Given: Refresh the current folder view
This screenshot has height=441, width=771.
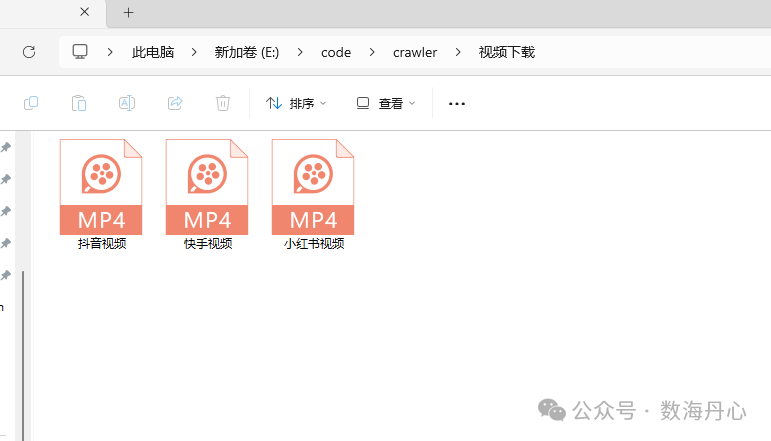Looking at the screenshot, I should (29, 52).
